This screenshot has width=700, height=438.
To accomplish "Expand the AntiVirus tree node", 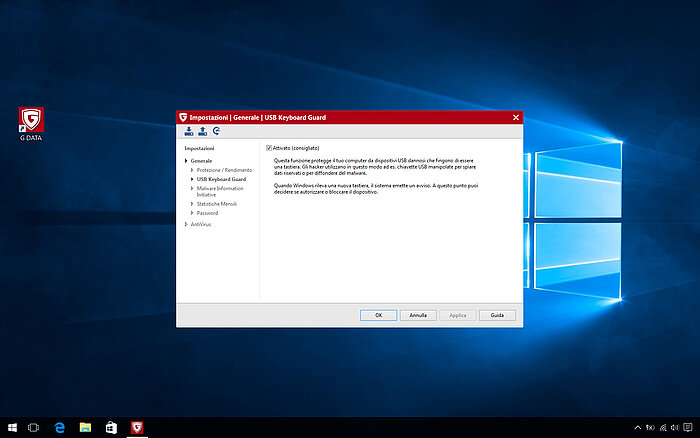I will click(x=186, y=224).
